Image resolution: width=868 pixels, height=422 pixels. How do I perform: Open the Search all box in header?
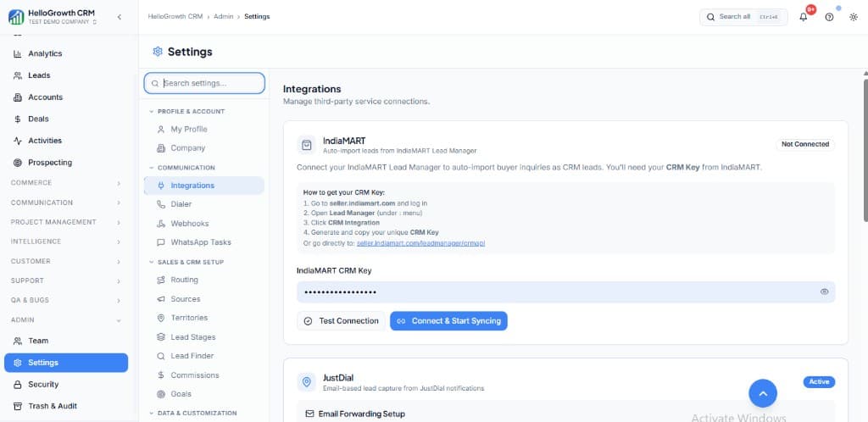tap(743, 17)
